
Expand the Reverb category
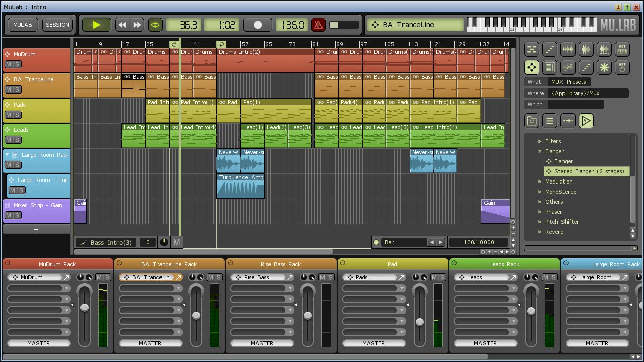point(540,232)
